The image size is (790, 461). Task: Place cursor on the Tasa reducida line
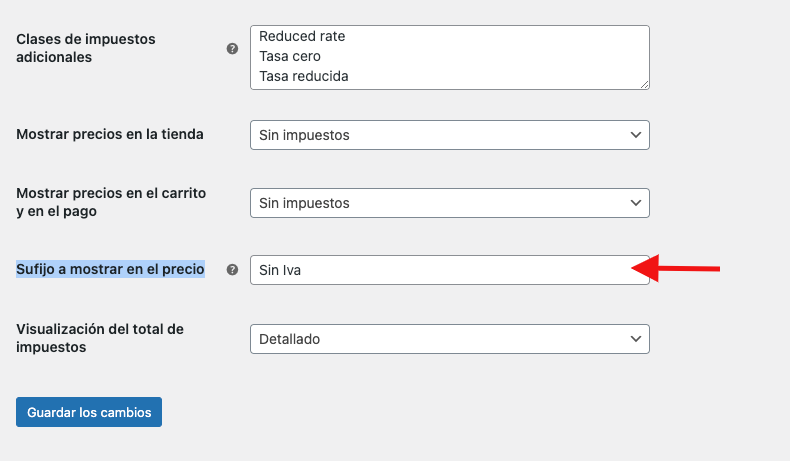[x=304, y=77]
